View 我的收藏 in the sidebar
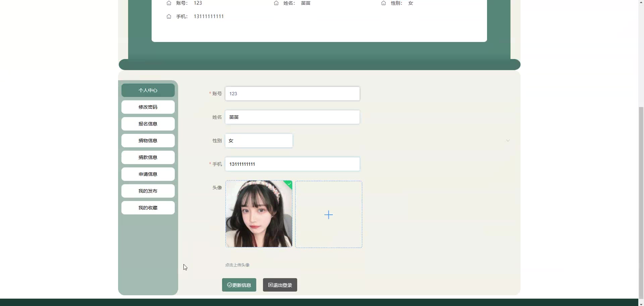644x306 pixels. [x=148, y=208]
